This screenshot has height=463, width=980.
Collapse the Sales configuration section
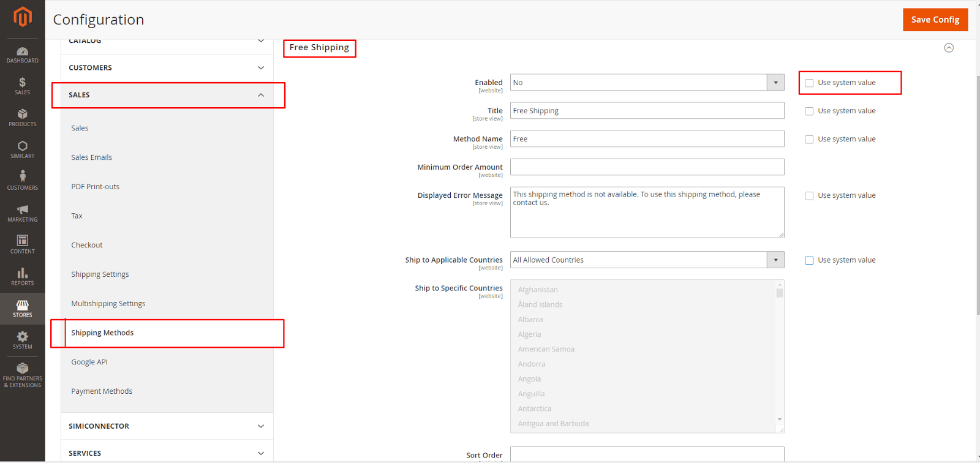point(167,95)
